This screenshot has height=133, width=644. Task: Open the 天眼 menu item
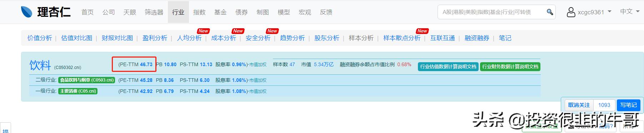click(130, 12)
